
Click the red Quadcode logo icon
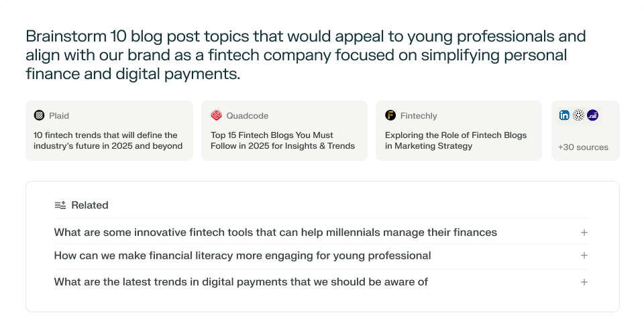[x=216, y=115]
